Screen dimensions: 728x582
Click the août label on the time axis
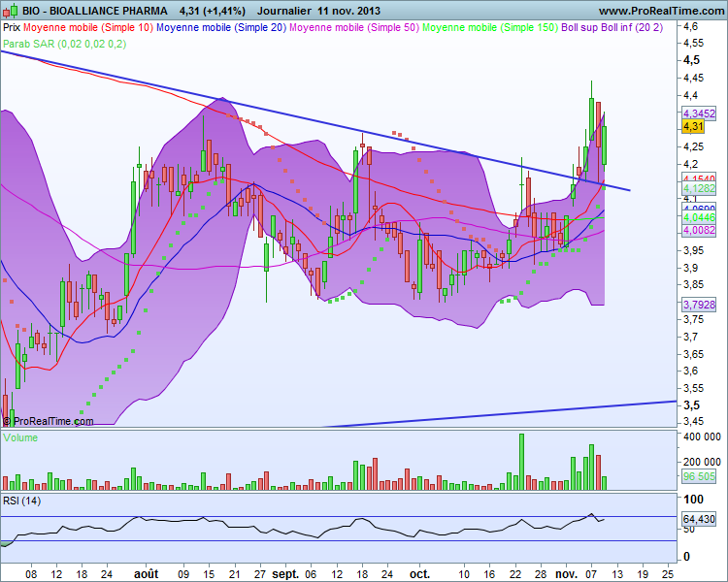[x=147, y=574]
